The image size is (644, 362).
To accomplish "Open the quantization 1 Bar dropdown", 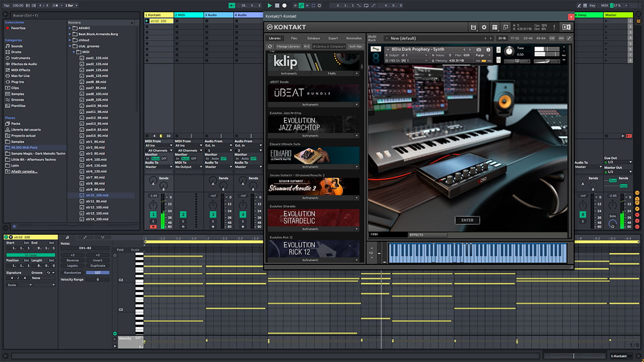I will pos(71,5).
